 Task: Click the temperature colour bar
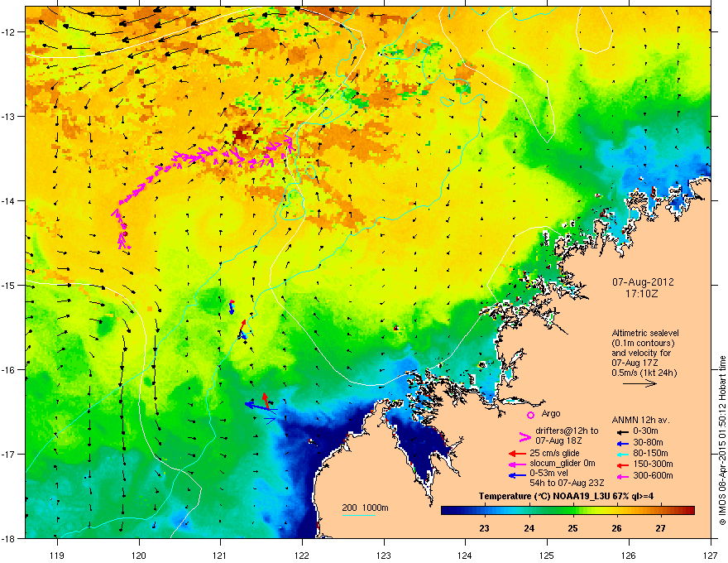[x=568, y=510]
